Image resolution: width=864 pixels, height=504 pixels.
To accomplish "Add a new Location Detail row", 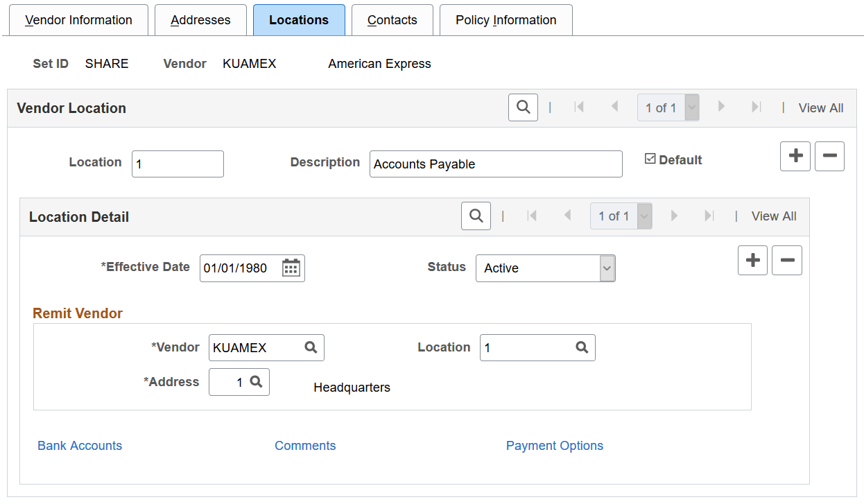I will 752,260.
